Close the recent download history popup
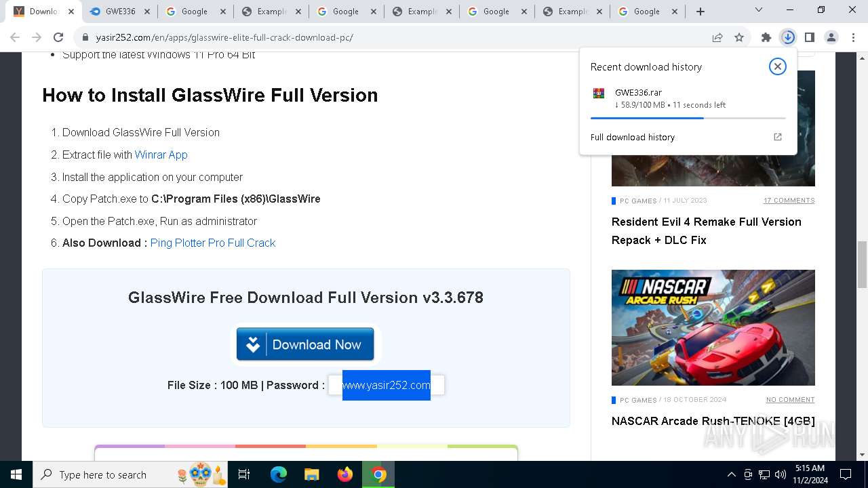This screenshot has height=488, width=868. (x=778, y=66)
